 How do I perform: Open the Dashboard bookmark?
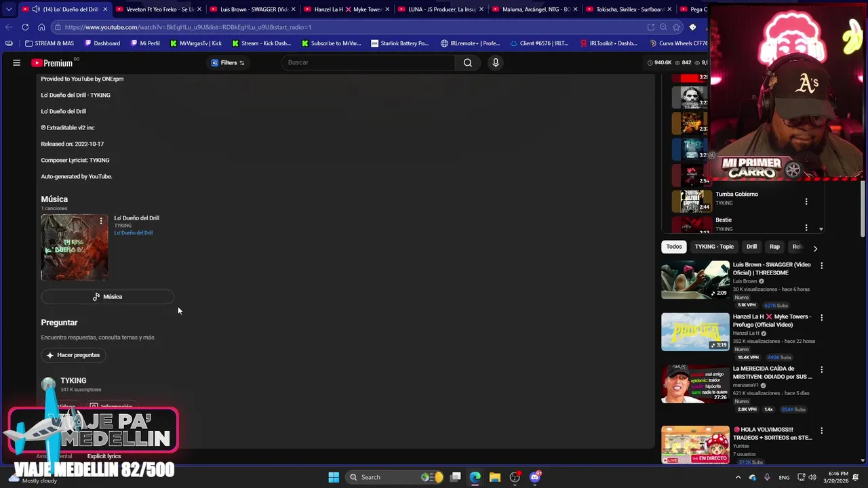pos(102,43)
